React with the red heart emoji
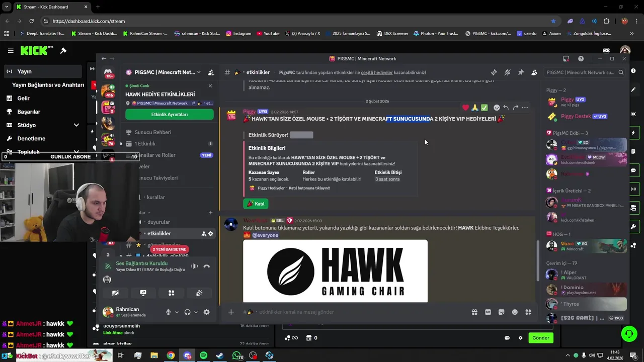 465,108
